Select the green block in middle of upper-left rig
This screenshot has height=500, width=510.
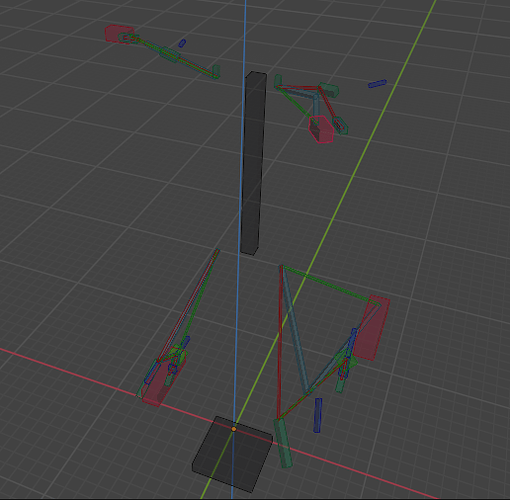pos(169,55)
